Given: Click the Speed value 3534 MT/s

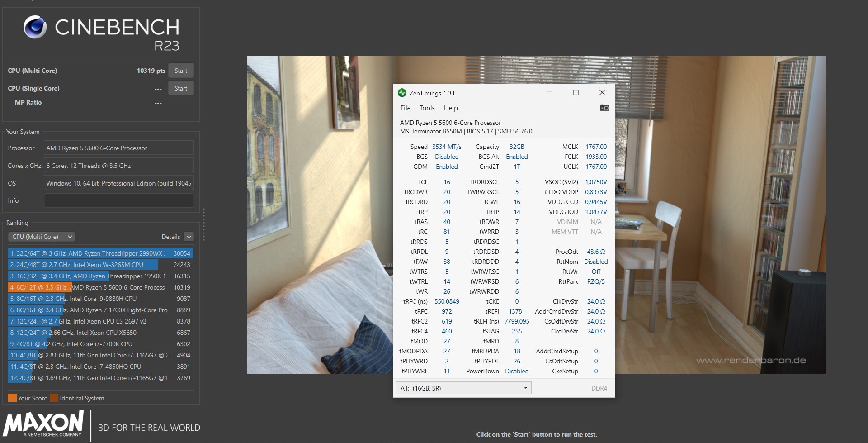Looking at the screenshot, I should 447,147.
